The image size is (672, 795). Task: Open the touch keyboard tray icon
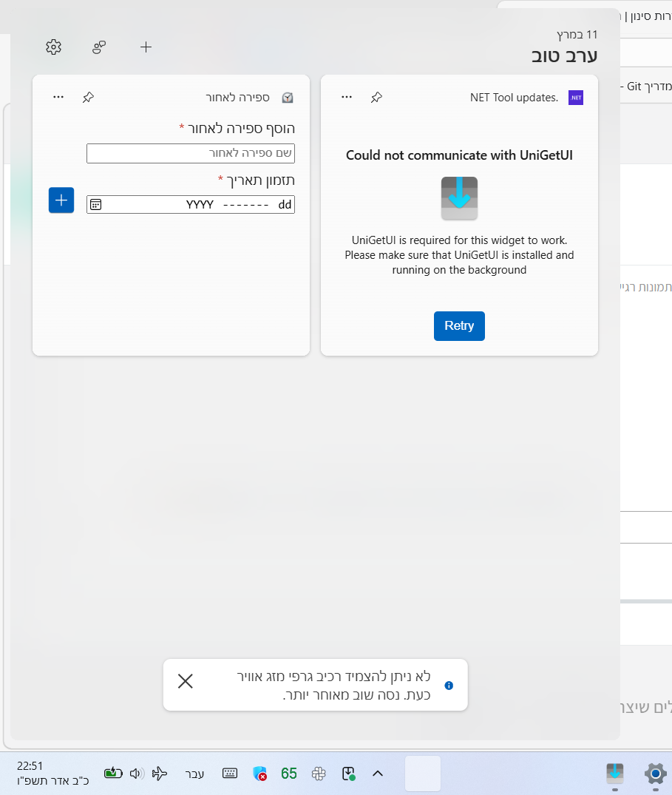click(230, 774)
